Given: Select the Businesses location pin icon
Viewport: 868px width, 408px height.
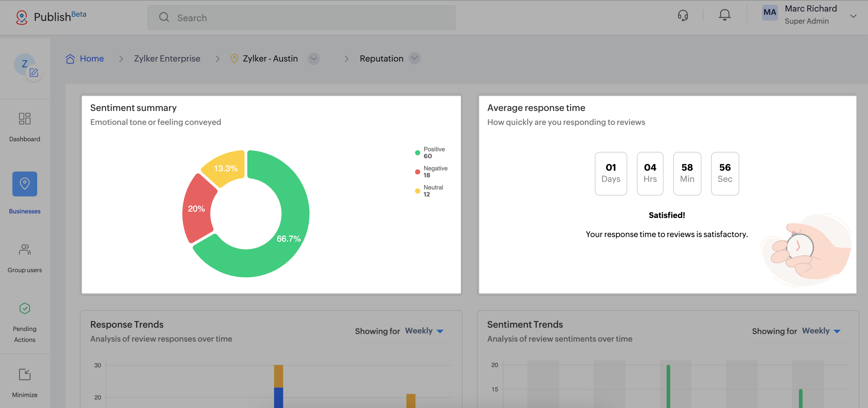Looking at the screenshot, I should click(x=25, y=184).
